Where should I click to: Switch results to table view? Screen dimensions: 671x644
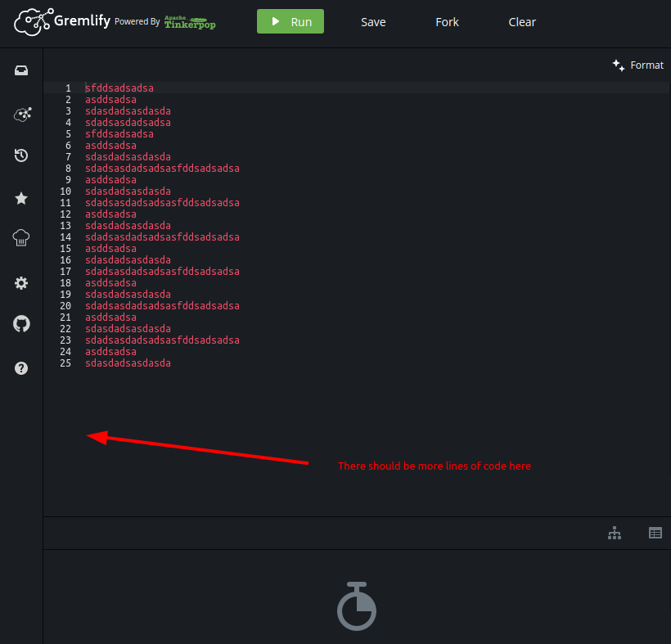point(655,533)
